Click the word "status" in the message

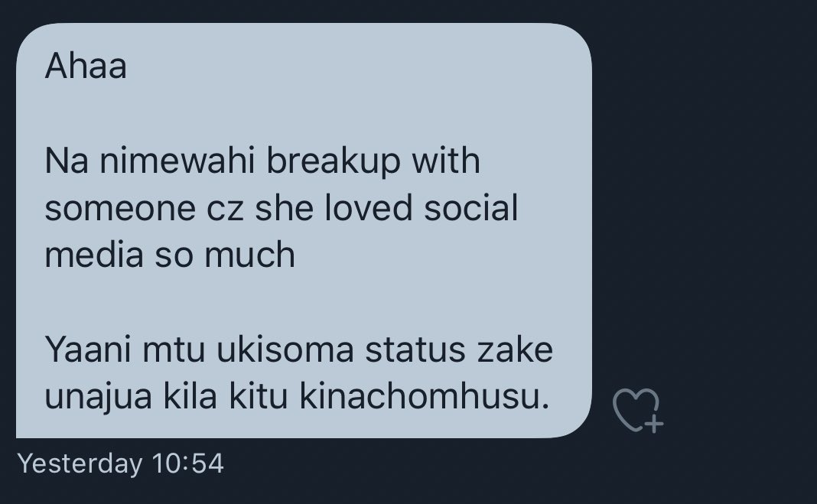click(415, 350)
